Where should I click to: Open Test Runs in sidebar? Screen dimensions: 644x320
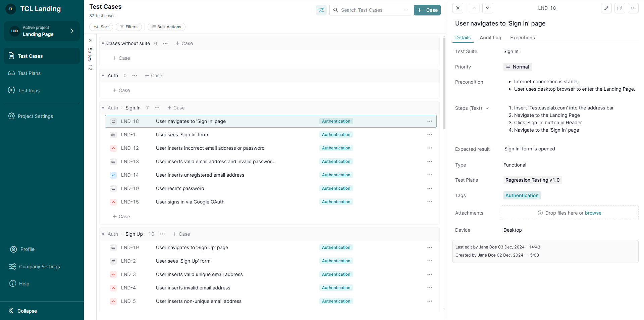coord(29,91)
